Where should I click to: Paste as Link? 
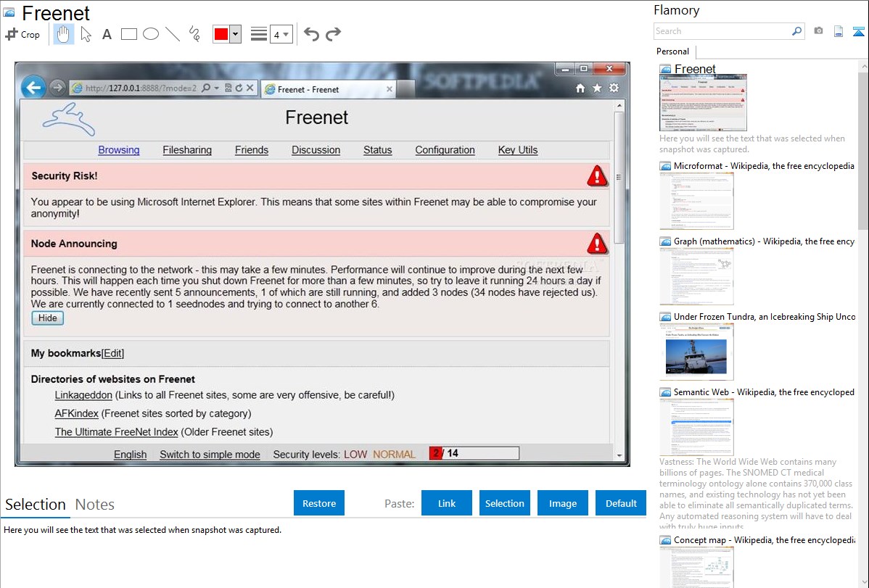[447, 503]
